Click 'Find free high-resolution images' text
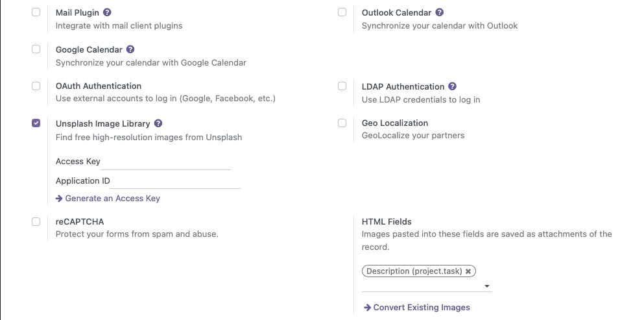 click(x=149, y=138)
